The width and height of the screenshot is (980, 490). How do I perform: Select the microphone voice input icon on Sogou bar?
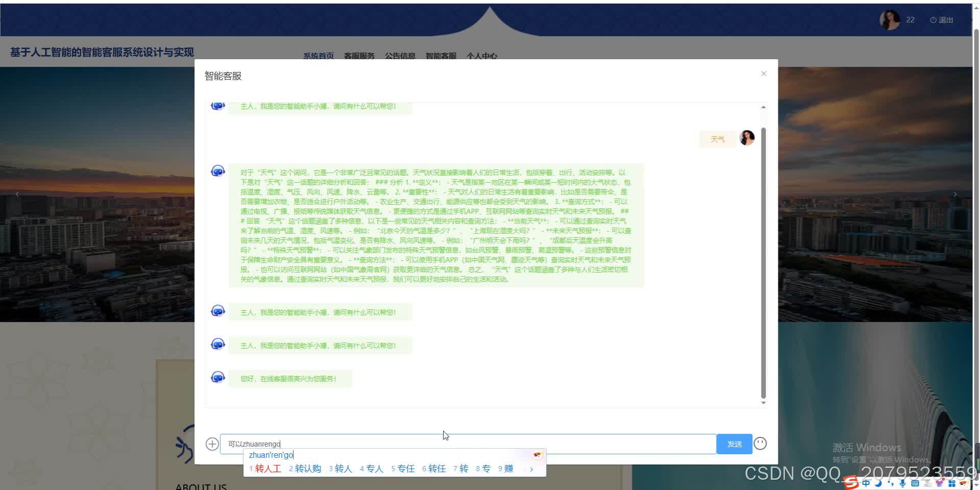[x=902, y=483]
